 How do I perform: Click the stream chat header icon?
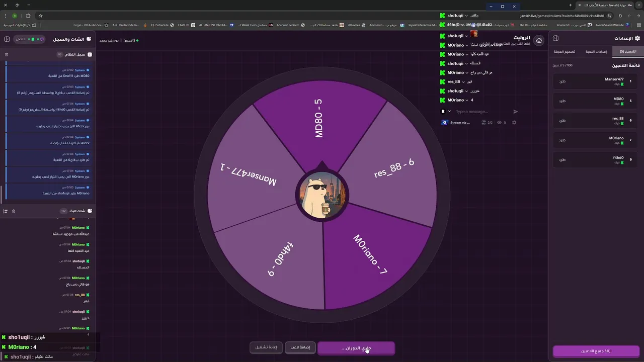pyautogui.click(x=90, y=211)
